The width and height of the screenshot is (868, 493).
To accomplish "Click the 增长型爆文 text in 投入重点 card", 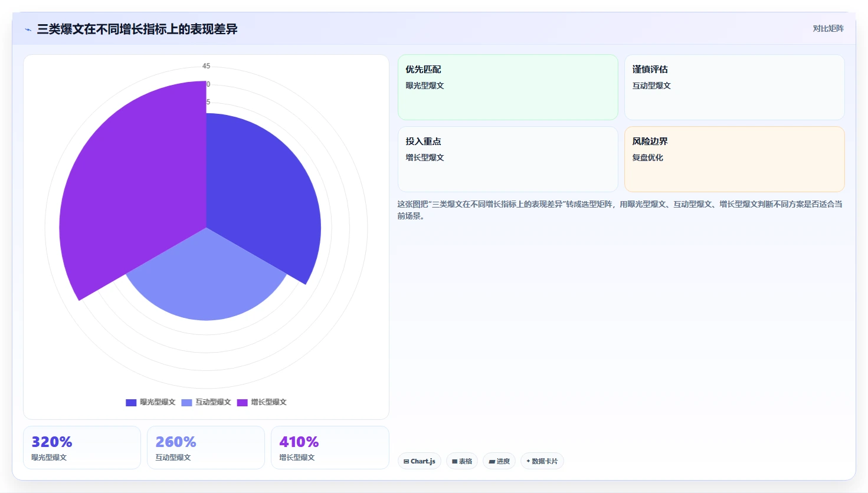I will [x=425, y=157].
